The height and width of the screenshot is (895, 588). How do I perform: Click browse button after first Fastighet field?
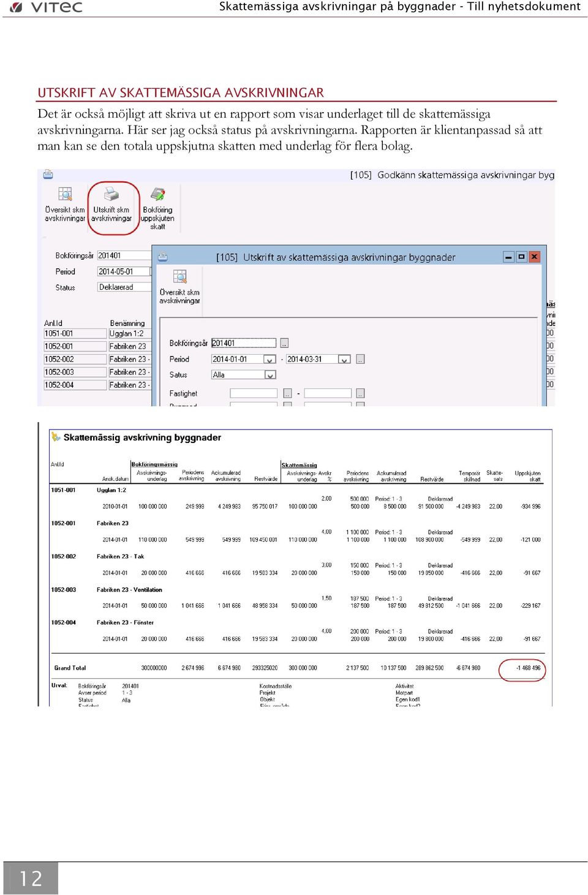287,393
